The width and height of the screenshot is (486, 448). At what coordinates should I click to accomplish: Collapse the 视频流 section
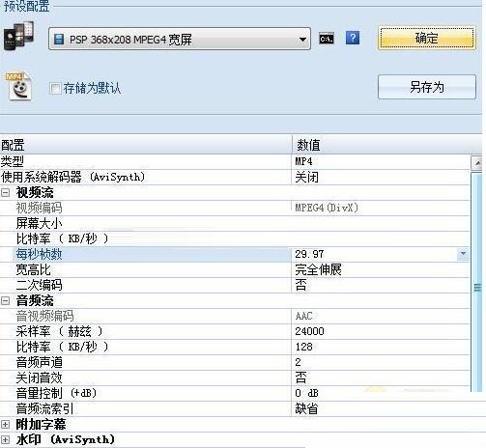point(6,193)
